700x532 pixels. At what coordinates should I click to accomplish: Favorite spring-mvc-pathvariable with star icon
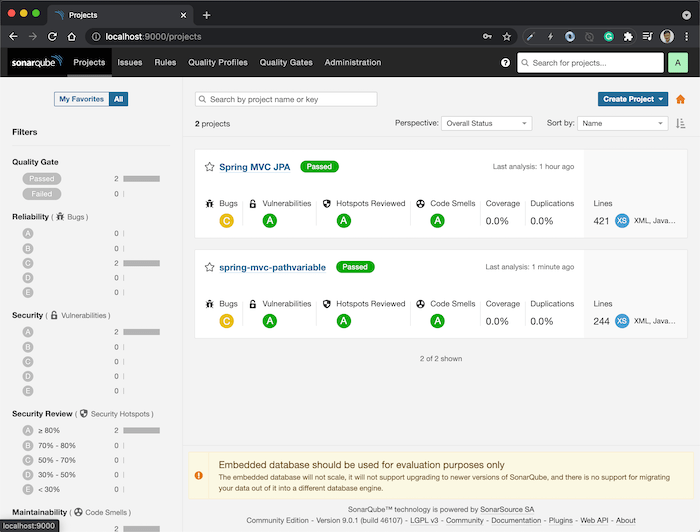(209, 267)
